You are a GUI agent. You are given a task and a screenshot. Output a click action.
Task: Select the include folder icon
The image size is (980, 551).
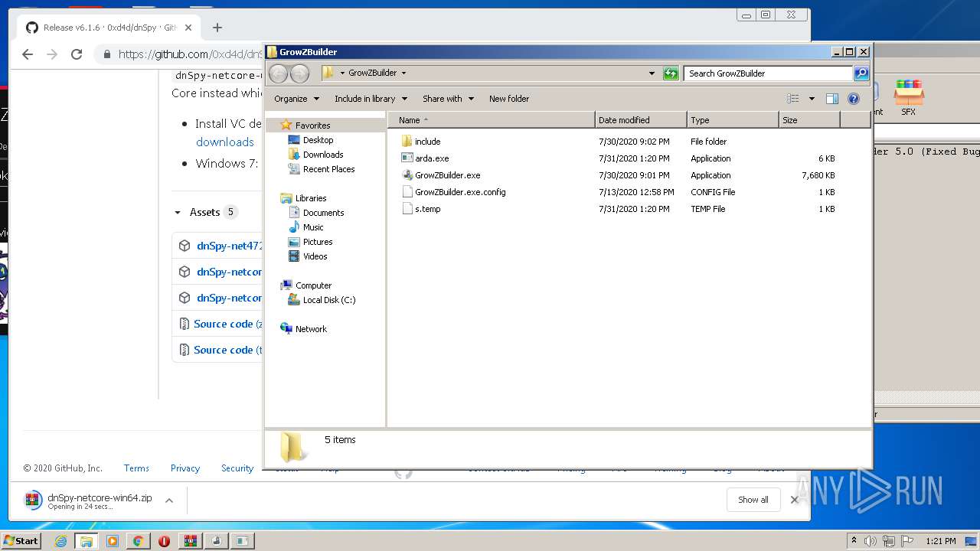[x=407, y=142]
